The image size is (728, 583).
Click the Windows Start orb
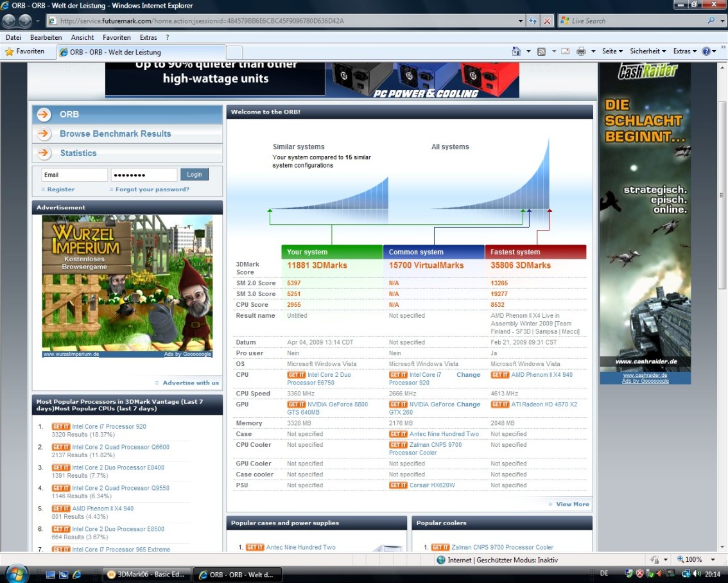(16, 574)
